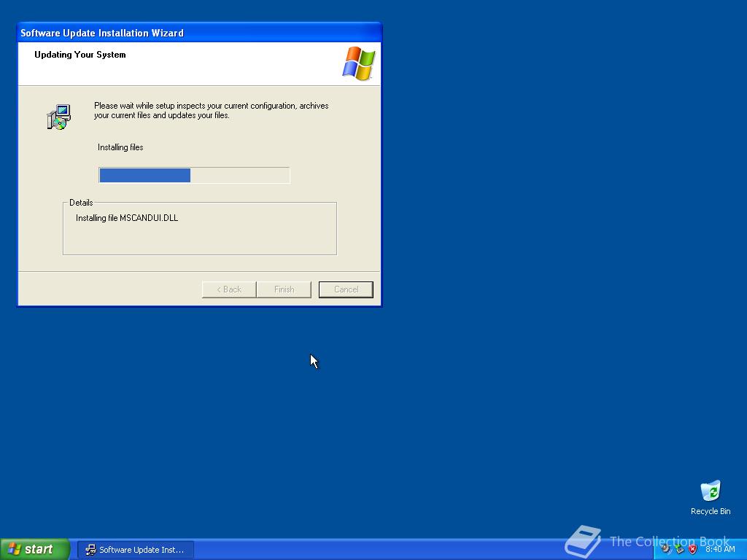Image resolution: width=747 pixels, height=560 pixels.
Task: Click the installing files progress bar
Action: [194, 175]
